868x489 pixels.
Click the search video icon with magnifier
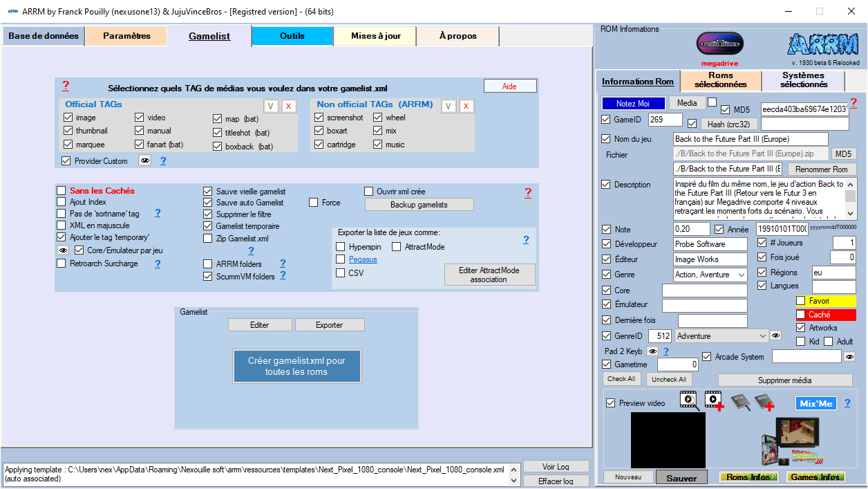click(689, 400)
